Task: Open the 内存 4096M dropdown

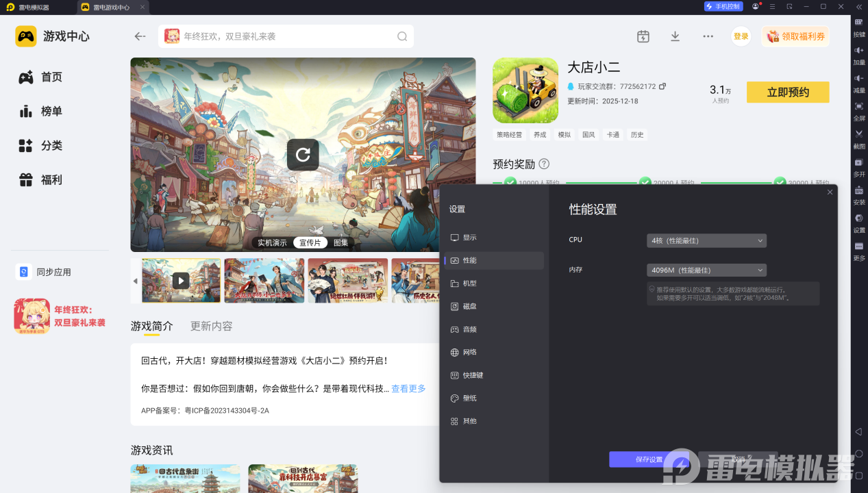Action: 706,270
